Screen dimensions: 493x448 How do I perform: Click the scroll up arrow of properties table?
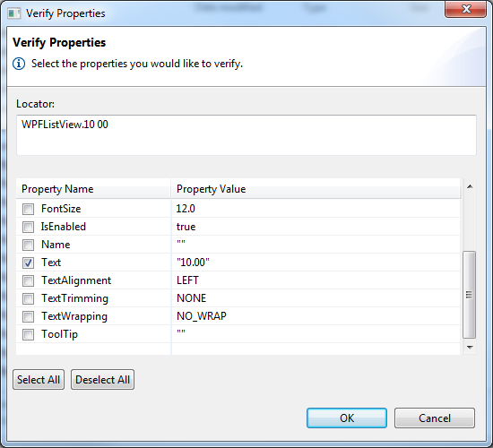click(x=470, y=186)
